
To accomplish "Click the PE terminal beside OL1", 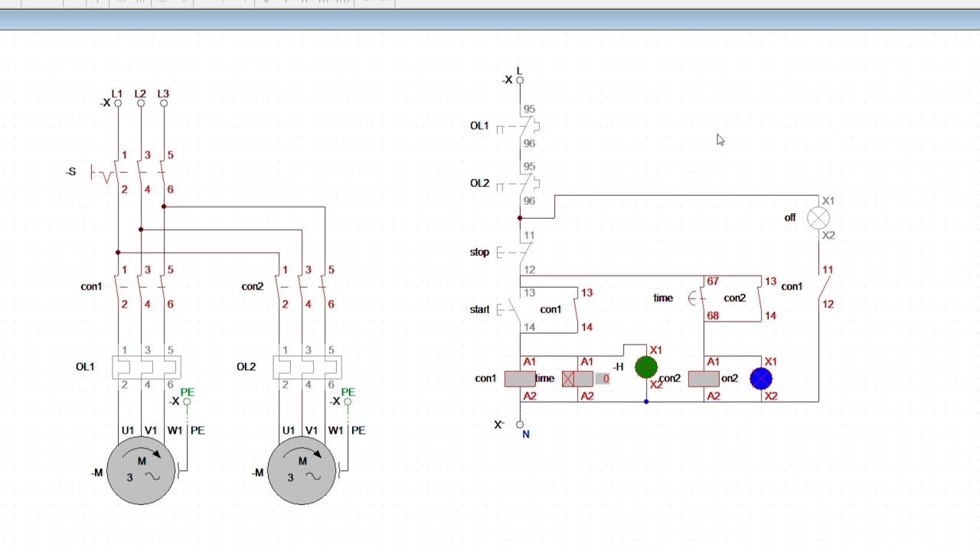I will (x=187, y=401).
